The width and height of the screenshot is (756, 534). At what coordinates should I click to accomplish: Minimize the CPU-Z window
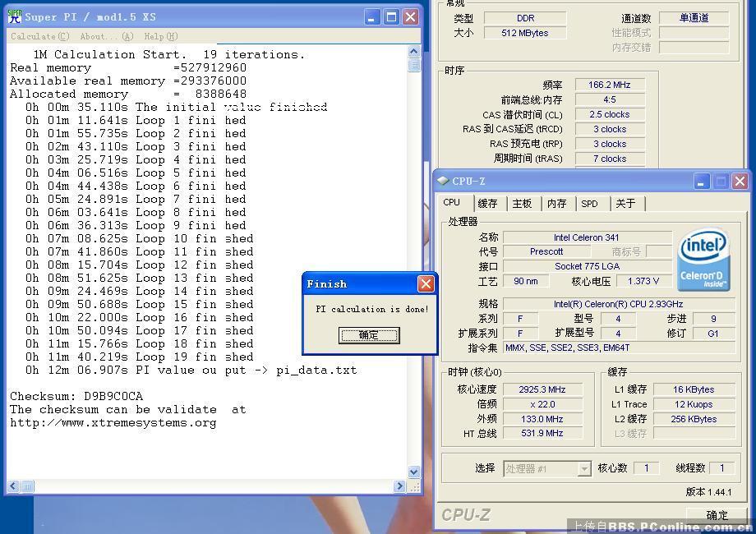pos(701,182)
